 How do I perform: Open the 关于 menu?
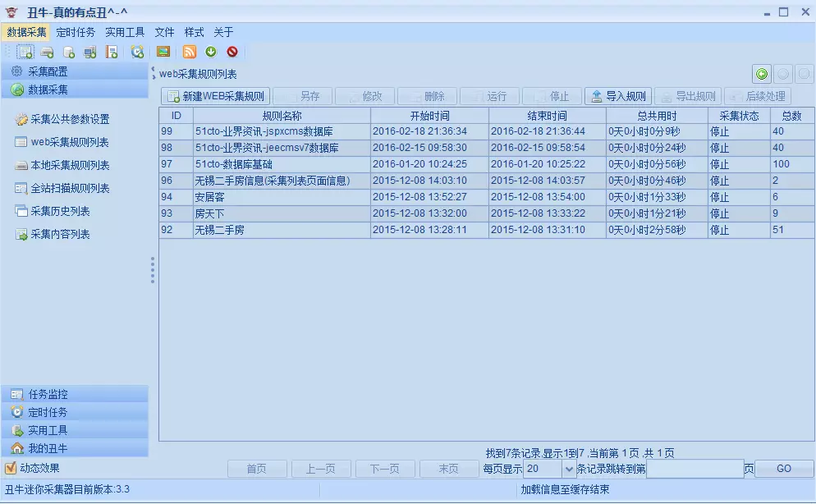click(223, 32)
